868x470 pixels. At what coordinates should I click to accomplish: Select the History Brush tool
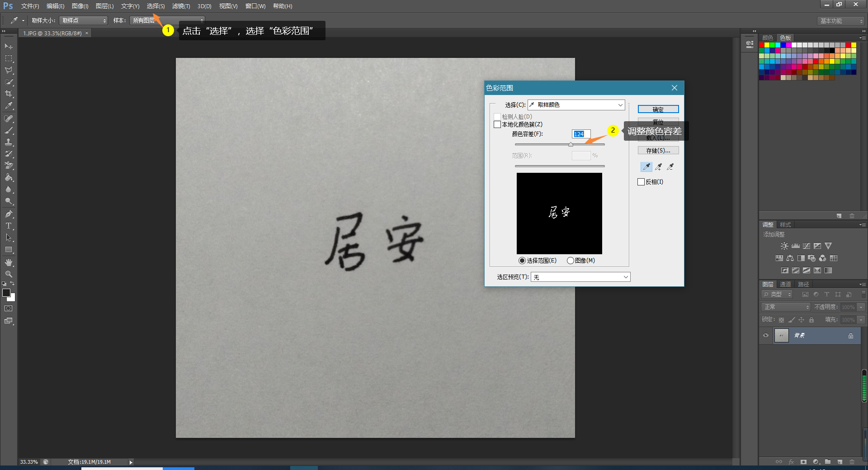coord(9,154)
